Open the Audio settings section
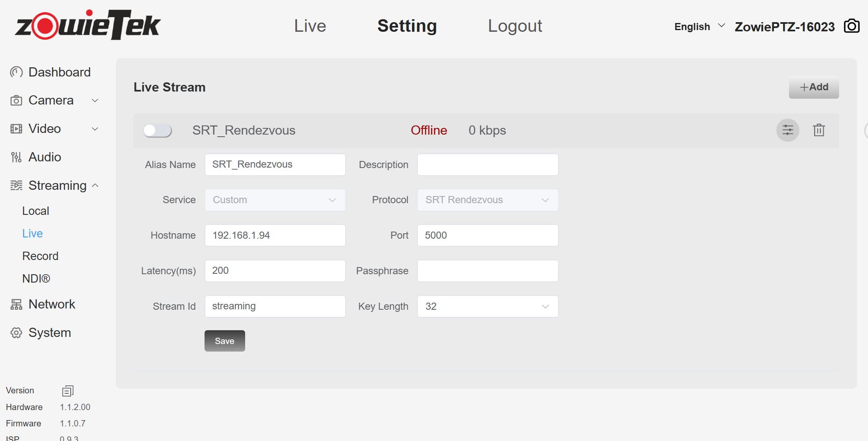The image size is (868, 441). (44, 157)
